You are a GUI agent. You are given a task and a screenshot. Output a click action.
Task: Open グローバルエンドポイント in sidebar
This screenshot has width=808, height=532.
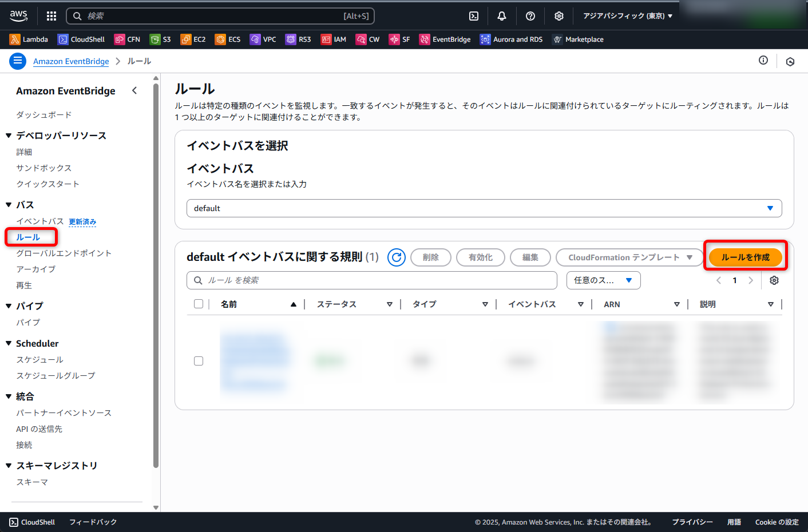coord(64,253)
